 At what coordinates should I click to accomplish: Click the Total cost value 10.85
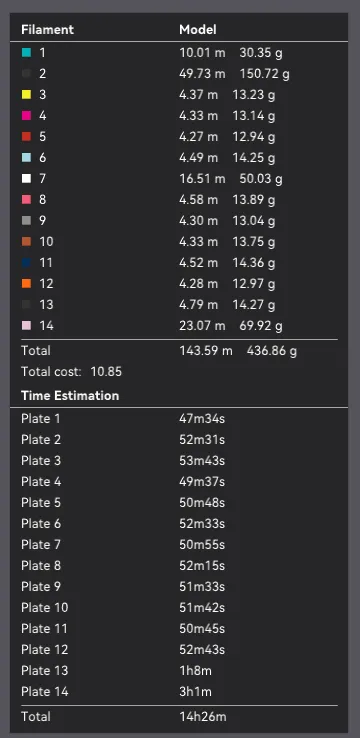106,372
